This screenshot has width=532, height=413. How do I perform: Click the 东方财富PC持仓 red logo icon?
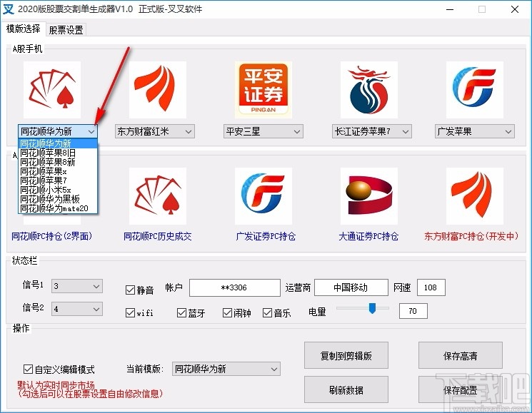coord(475,196)
